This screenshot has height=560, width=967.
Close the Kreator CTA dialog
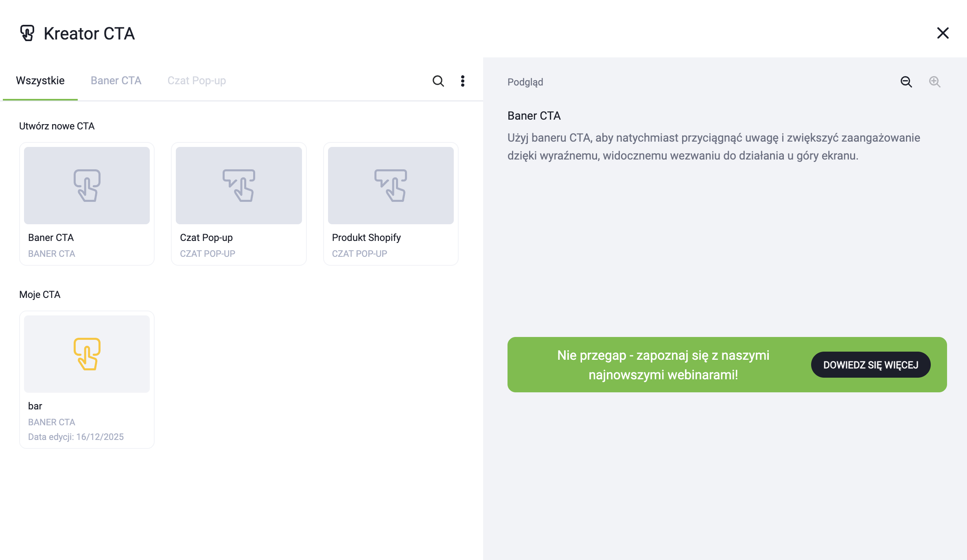point(943,33)
